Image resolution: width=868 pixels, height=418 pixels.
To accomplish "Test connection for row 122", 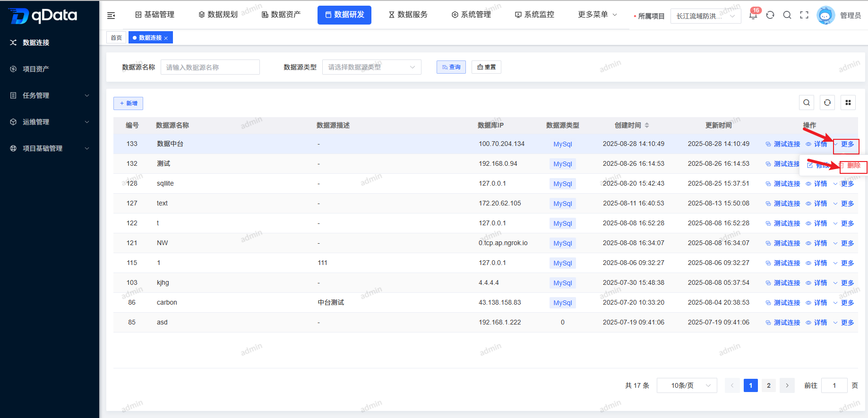I will pyautogui.click(x=783, y=223).
